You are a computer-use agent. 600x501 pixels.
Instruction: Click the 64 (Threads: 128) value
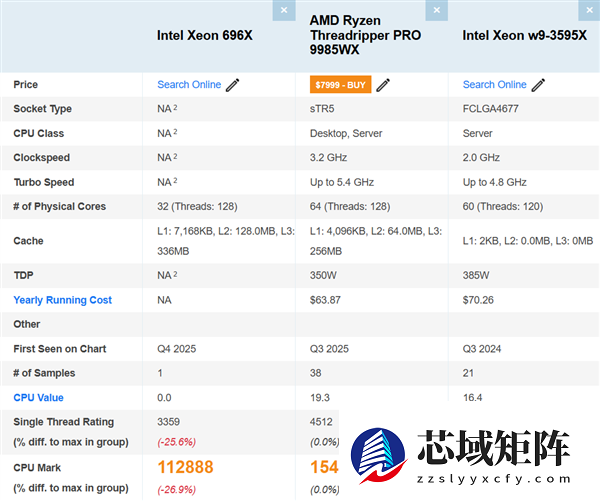350,207
